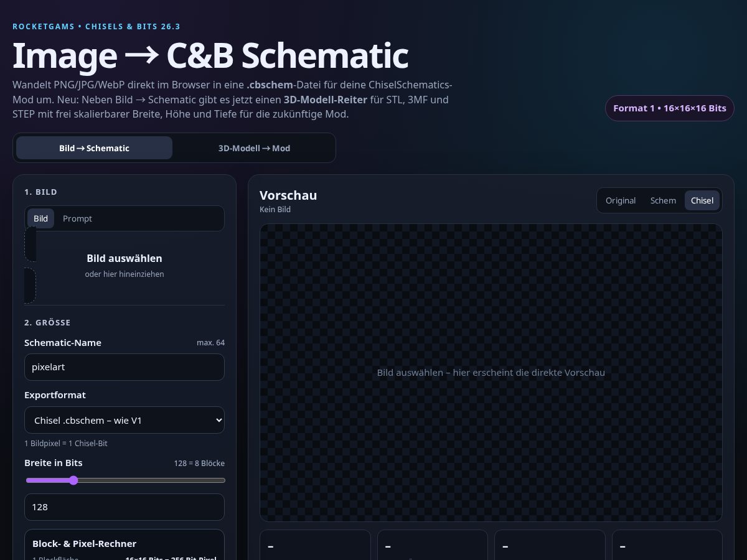The width and height of the screenshot is (747, 560).
Task: Click the 'oder hier hineinziehen' text
Action: 125,274
